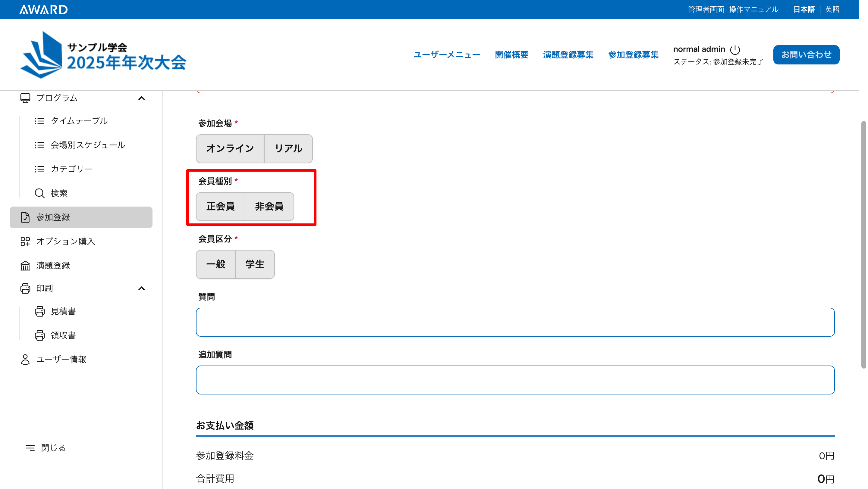Collapse the プログラム section chevron
This screenshot has width=868, height=489.
[x=142, y=98]
